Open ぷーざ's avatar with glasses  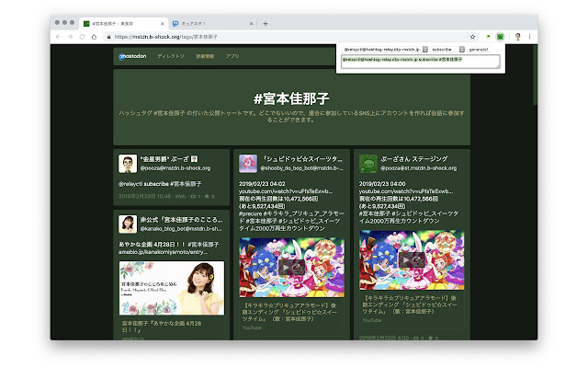[x=128, y=164]
